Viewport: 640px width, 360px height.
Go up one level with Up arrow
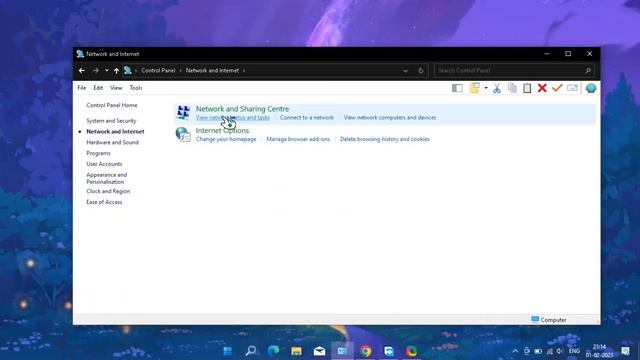116,71
